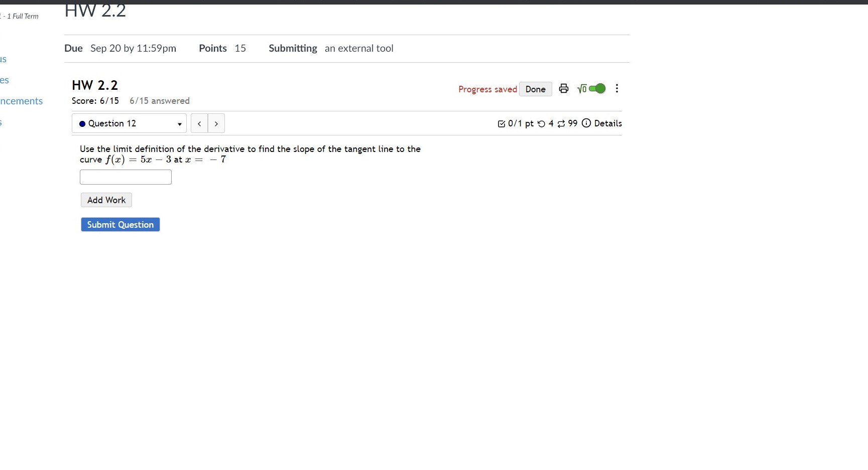Go to previous question with left chevron
The height and width of the screenshot is (470, 868).
point(199,123)
